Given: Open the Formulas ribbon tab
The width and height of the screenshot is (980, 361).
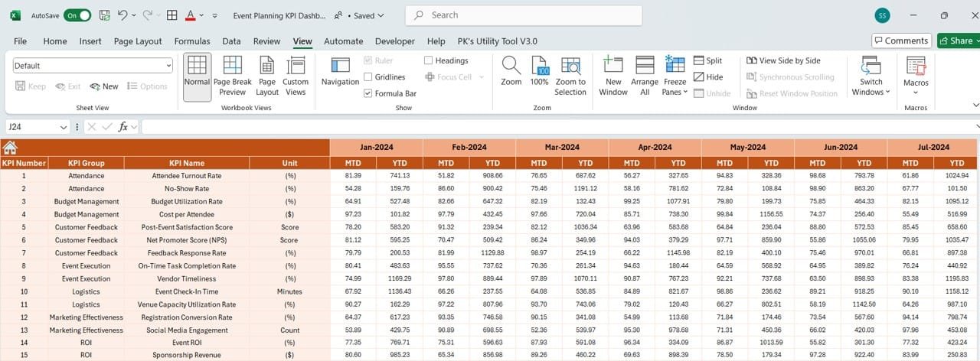Looking at the screenshot, I should click(192, 41).
